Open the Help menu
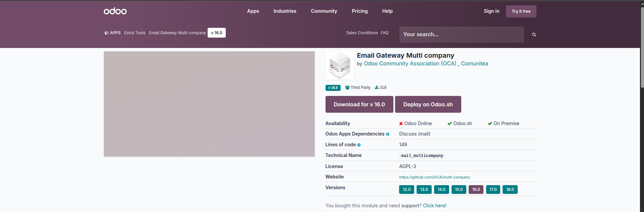This screenshot has width=644, height=212. pyautogui.click(x=387, y=11)
